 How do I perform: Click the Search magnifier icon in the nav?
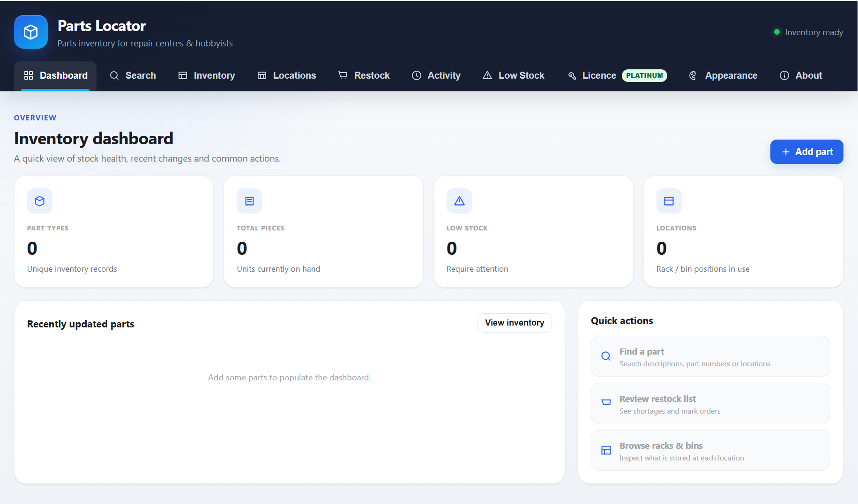[114, 75]
